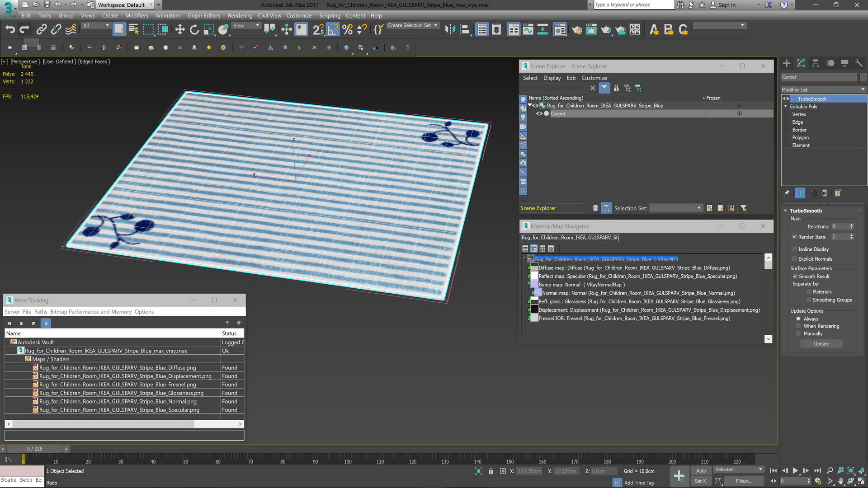868x488 pixels.
Task: Toggle TurboSmooth modifier eye icon
Action: click(786, 99)
